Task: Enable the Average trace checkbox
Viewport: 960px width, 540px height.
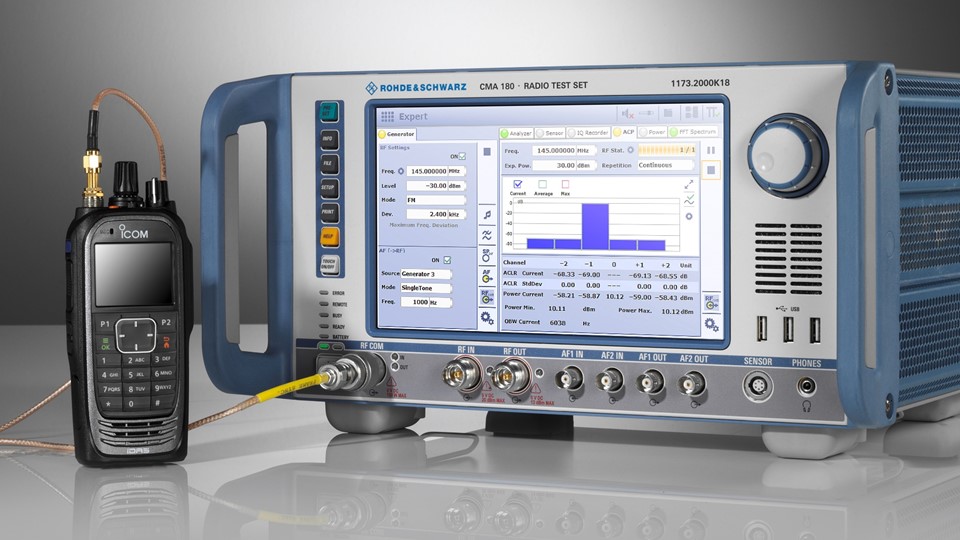Action: click(x=542, y=184)
